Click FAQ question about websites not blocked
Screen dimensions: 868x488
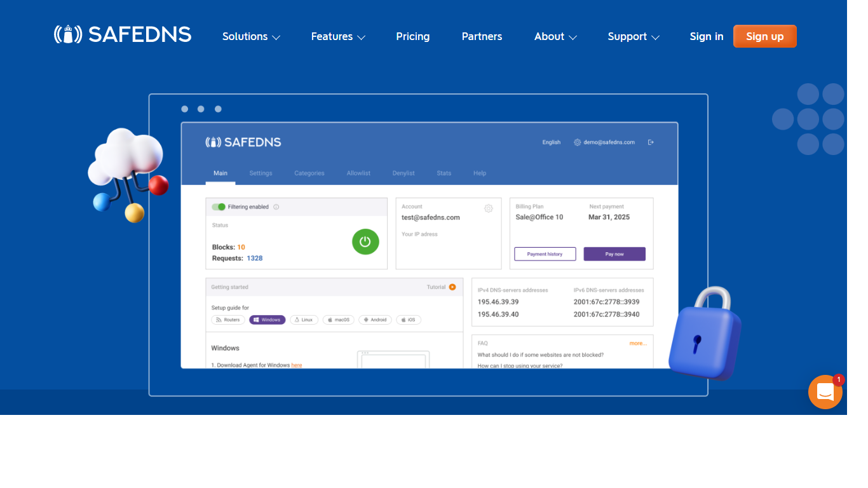(541, 355)
